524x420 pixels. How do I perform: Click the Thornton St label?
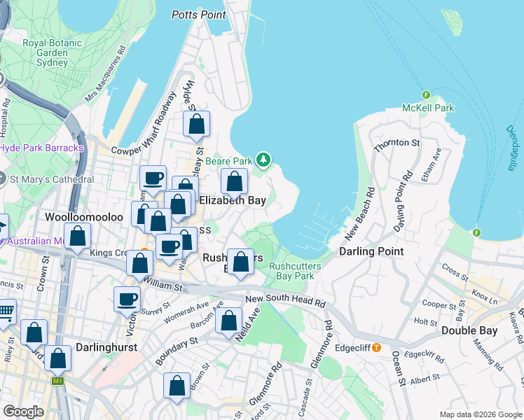click(397, 145)
